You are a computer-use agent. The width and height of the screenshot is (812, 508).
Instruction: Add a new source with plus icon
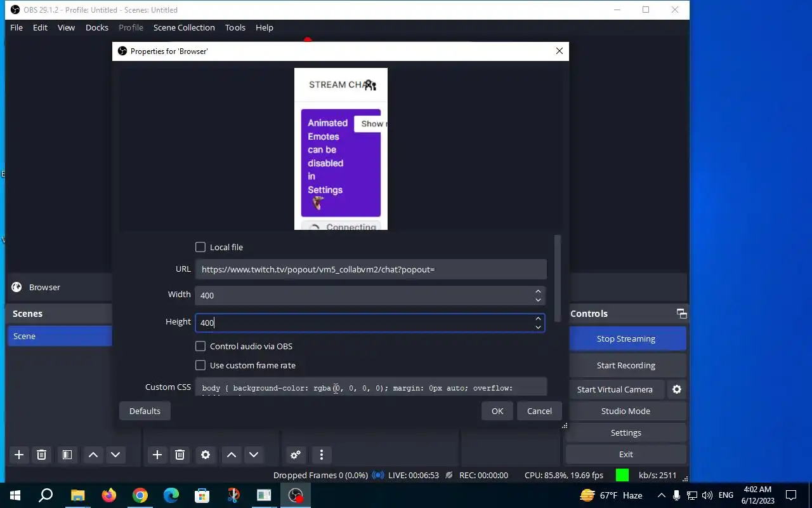pos(157,455)
